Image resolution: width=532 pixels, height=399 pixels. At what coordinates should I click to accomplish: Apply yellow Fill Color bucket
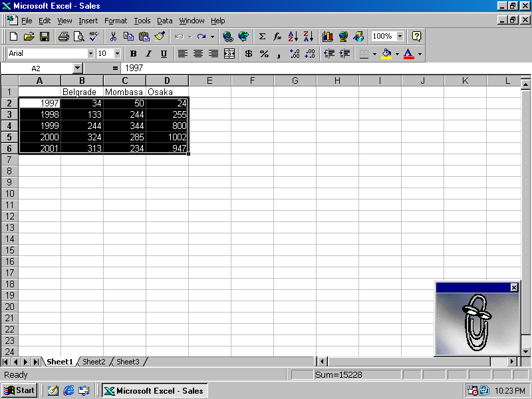(x=386, y=54)
